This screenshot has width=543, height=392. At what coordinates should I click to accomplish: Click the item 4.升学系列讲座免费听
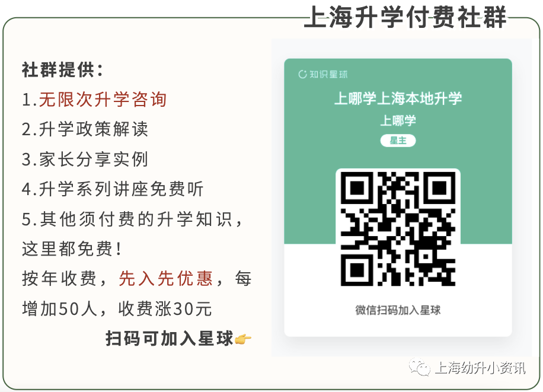click(x=113, y=189)
